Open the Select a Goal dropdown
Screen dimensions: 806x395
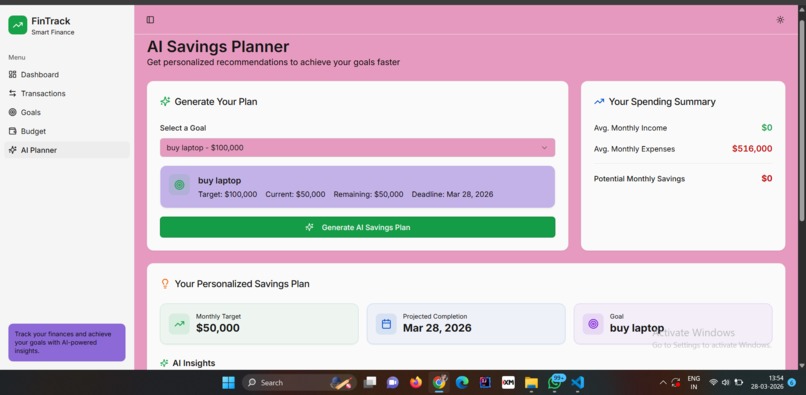pos(357,148)
